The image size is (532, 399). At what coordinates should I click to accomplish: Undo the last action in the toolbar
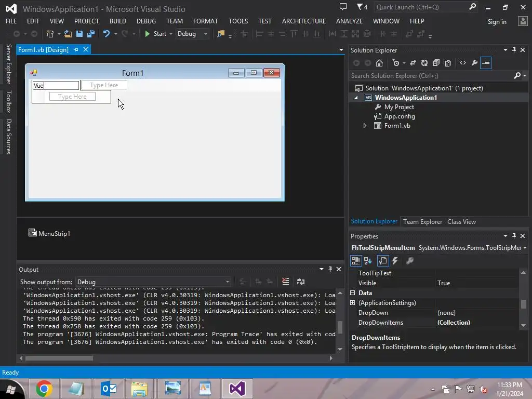(x=107, y=34)
